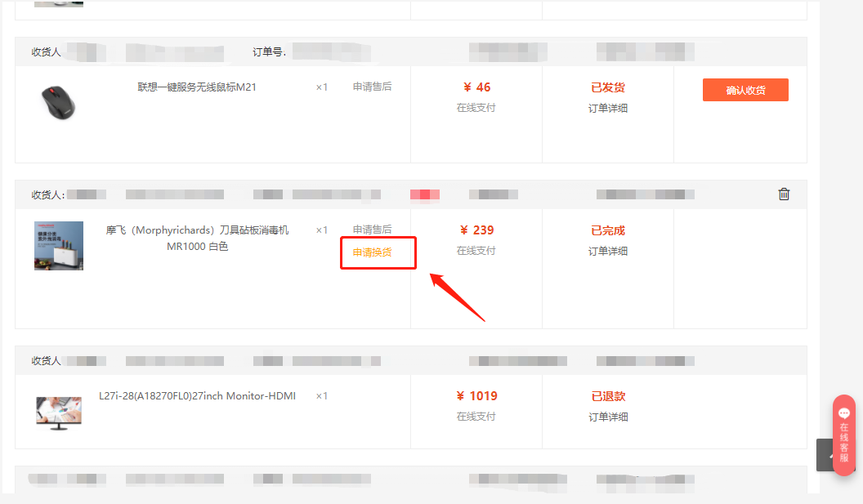Open the knife sterilizer product image
The image size is (863, 504).
point(59,246)
